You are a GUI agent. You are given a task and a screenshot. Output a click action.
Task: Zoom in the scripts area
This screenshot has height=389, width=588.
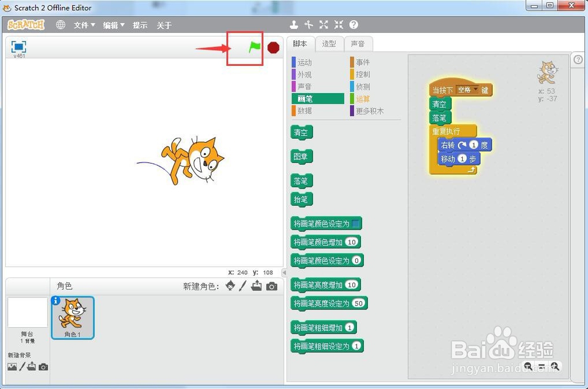[x=555, y=367]
